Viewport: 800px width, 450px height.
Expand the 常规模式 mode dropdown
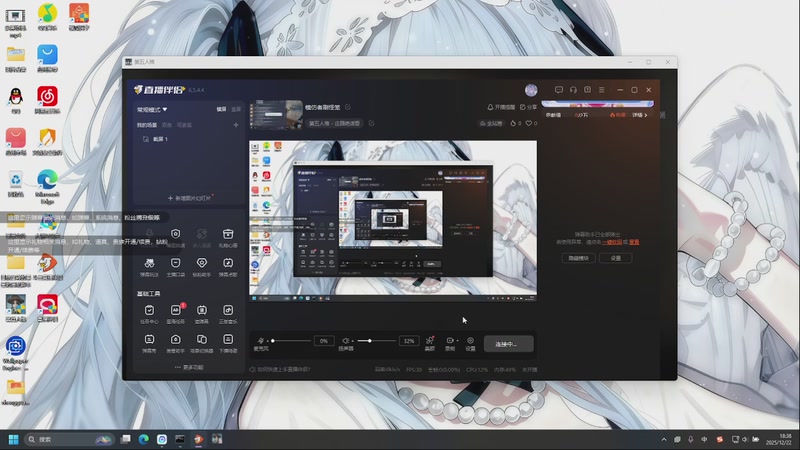(152, 109)
